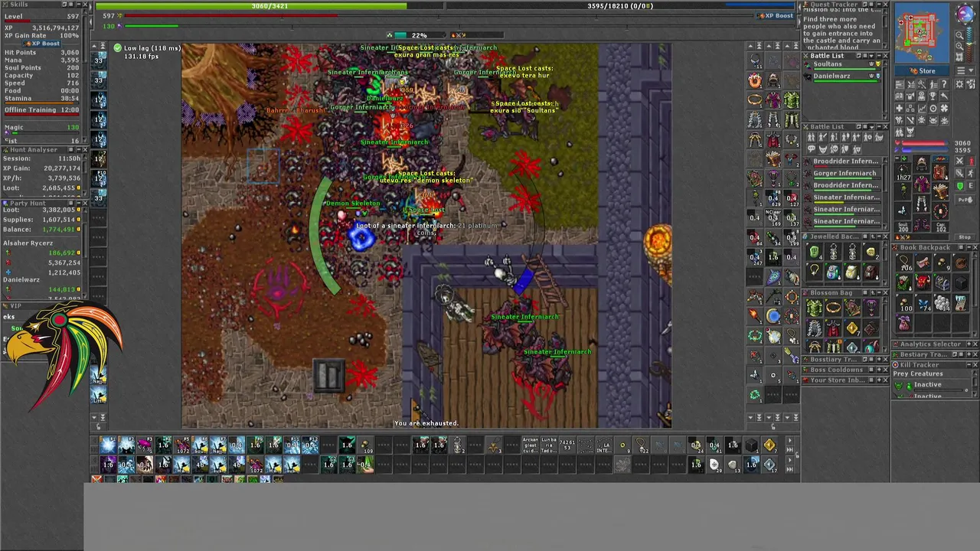
Task: Expand the Your Store Inbox panel
Action: click(x=879, y=380)
